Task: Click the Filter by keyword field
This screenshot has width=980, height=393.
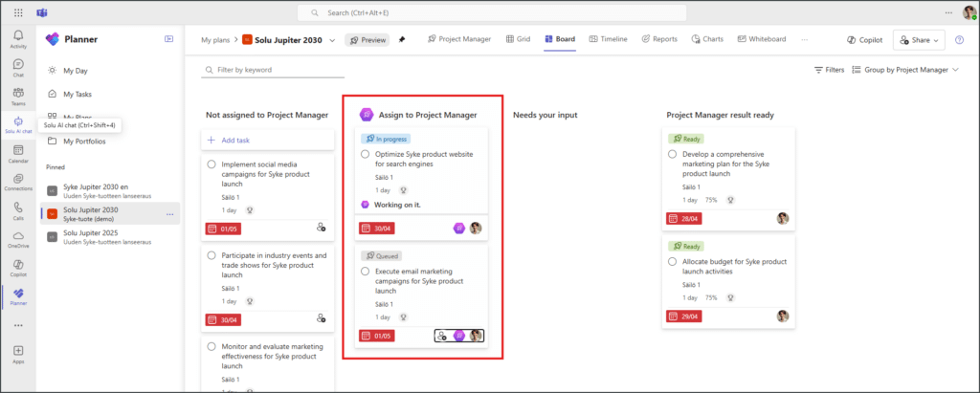Action: click(x=273, y=71)
